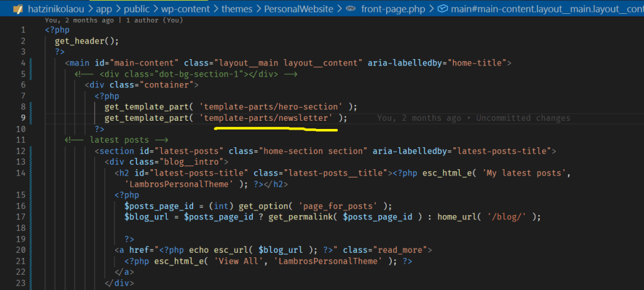Select the front-page.php breadcrumb item
The width and height of the screenshot is (644, 290).
[393, 8]
